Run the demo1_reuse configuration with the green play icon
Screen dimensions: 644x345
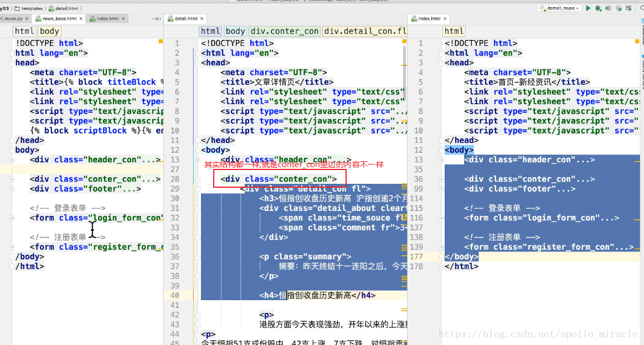[588, 8]
